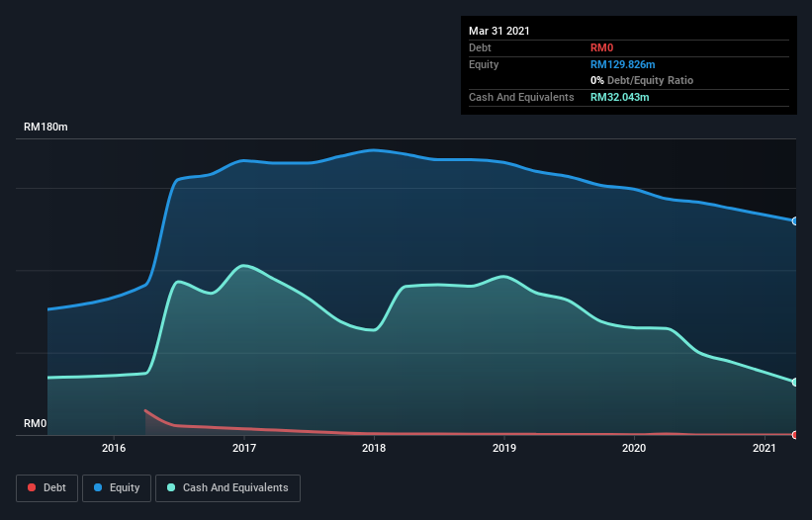Click the 2017 x-axis label

coord(244,448)
